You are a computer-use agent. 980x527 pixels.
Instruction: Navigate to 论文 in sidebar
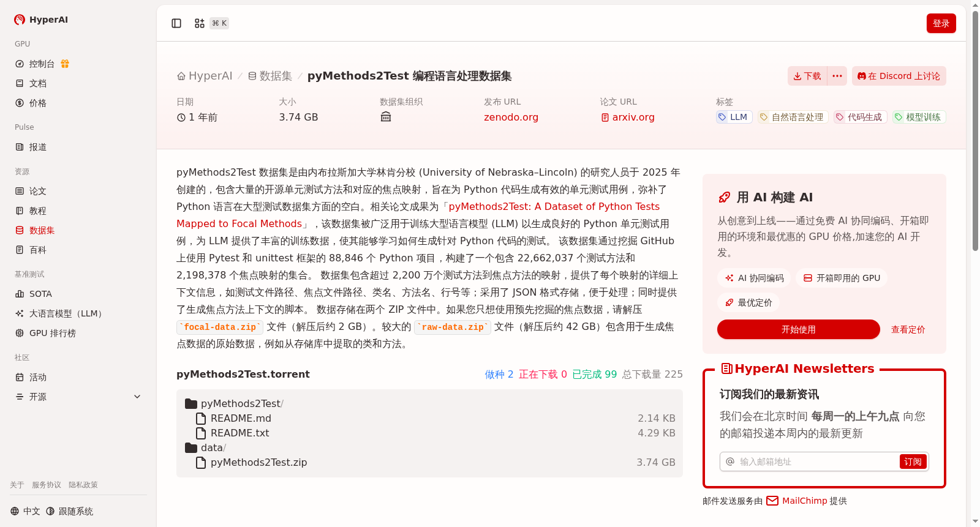(38, 191)
